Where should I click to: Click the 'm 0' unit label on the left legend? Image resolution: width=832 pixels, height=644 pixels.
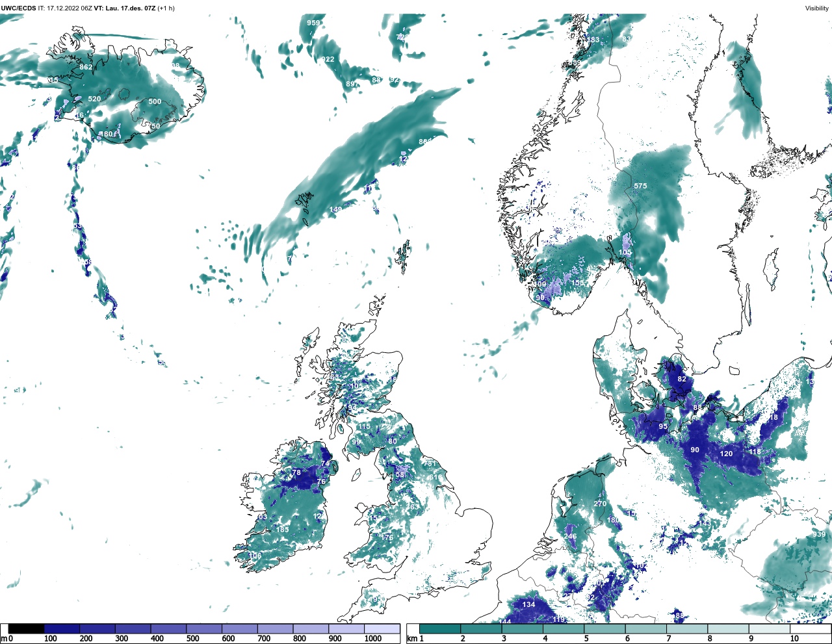(6, 639)
